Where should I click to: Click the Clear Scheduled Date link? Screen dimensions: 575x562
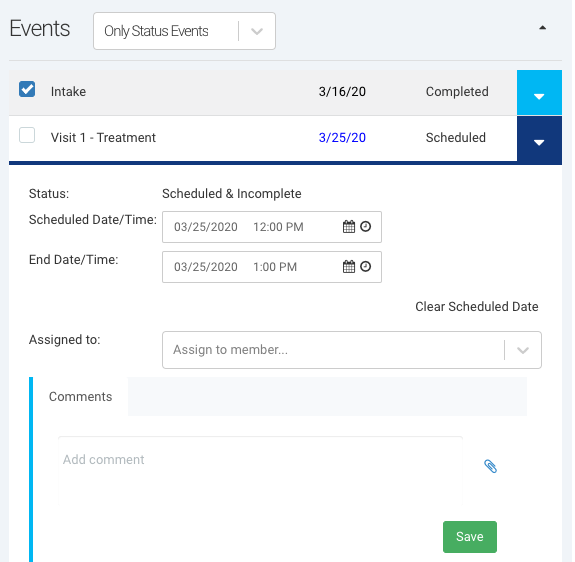476,306
